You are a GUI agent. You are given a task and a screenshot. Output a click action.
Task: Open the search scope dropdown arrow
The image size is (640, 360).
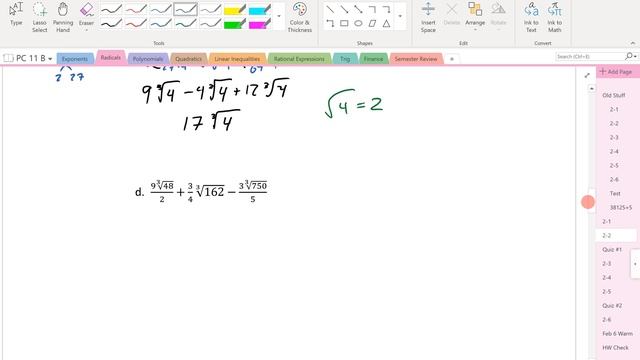point(635,56)
